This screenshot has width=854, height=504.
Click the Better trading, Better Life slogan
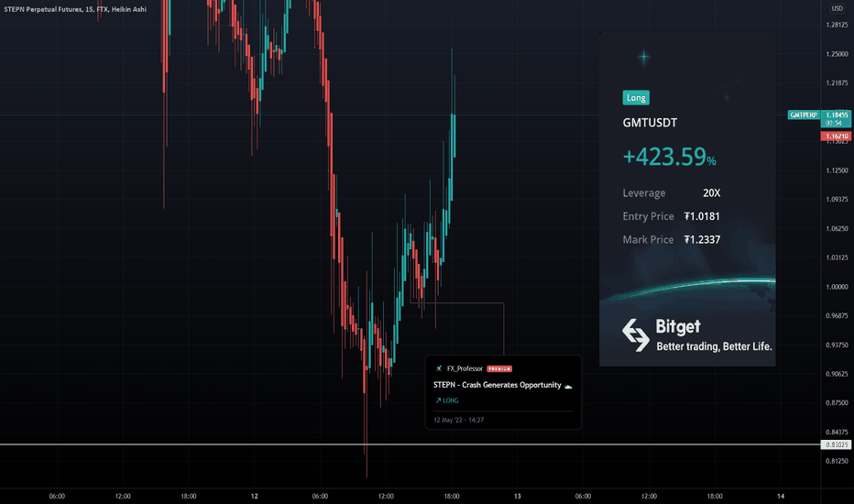(714, 346)
